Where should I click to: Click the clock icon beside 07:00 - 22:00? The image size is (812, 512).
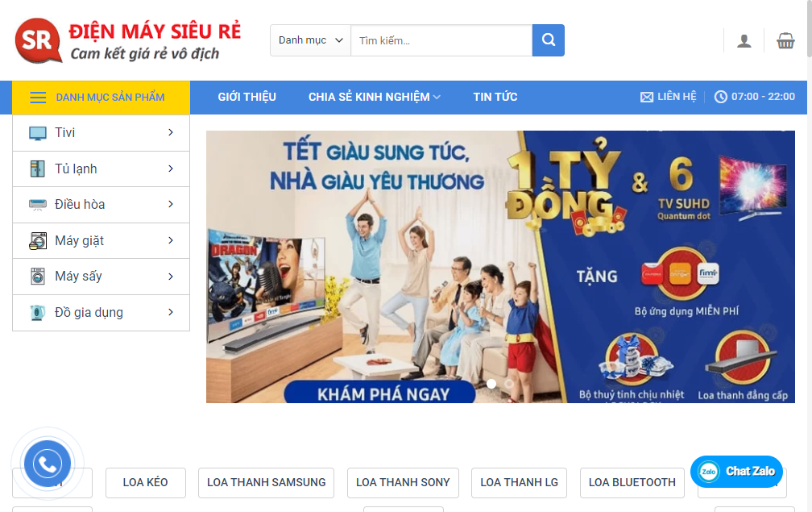720,97
